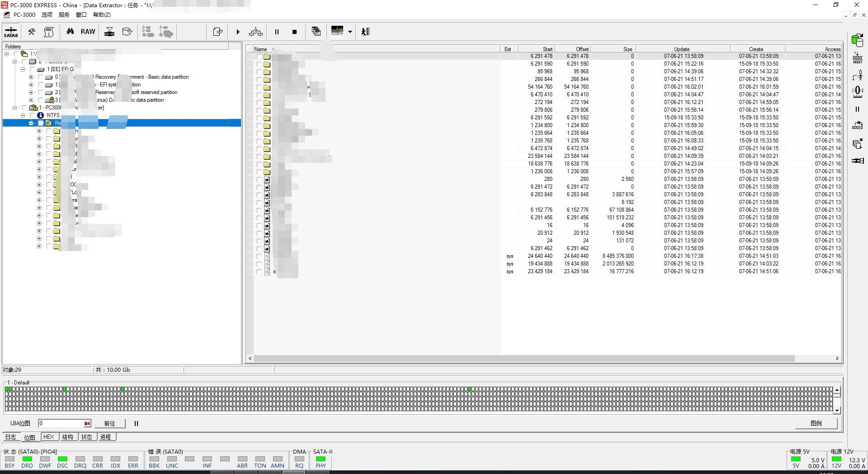Click the 图例 legend button

point(816,423)
